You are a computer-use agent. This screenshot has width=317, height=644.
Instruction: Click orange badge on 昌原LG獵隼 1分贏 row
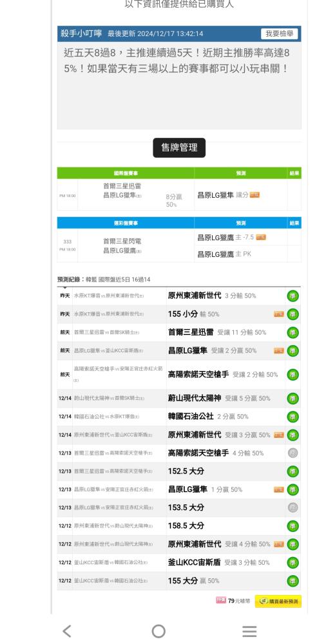coord(279,489)
